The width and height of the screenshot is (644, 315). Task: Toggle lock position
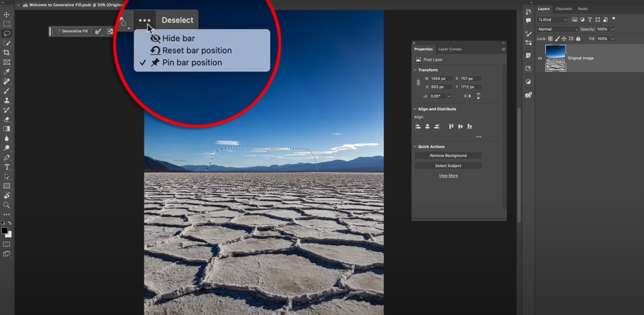coord(564,39)
